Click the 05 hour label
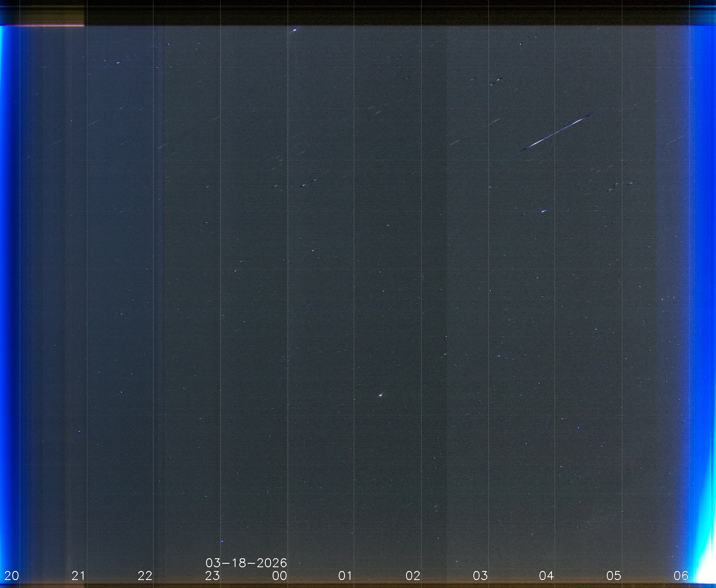Image resolution: width=716 pixels, height=588 pixels. pyautogui.click(x=614, y=575)
